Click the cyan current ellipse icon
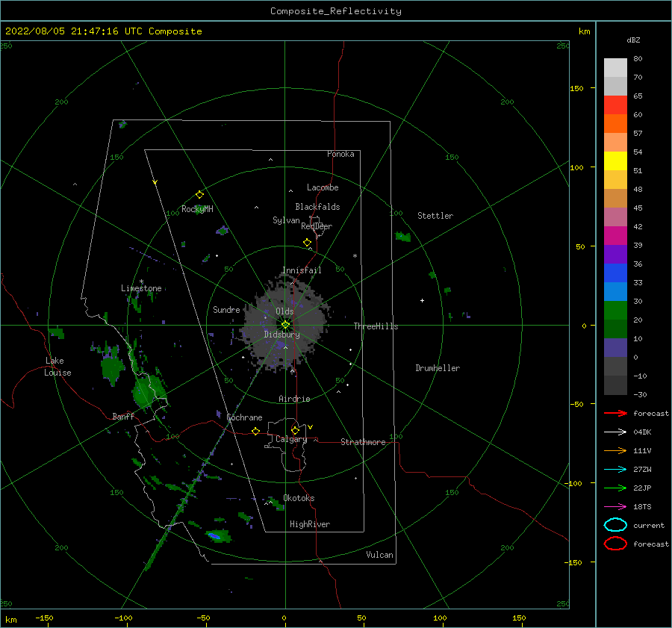Screen dimensions: 672x628 pyautogui.click(x=615, y=525)
